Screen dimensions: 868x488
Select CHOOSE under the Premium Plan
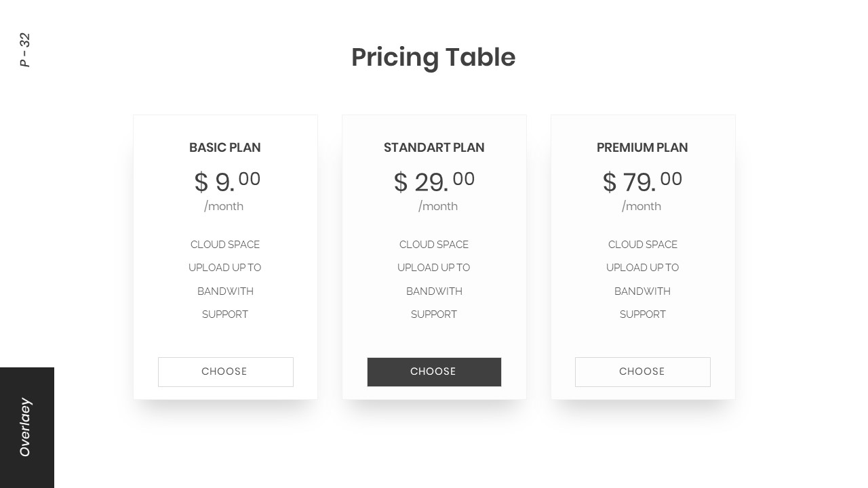tap(642, 371)
